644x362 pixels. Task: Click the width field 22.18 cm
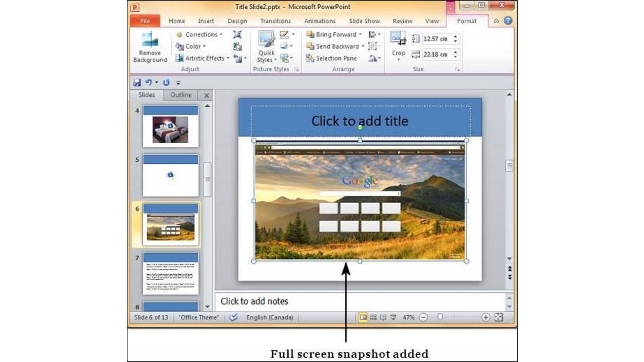[436, 54]
